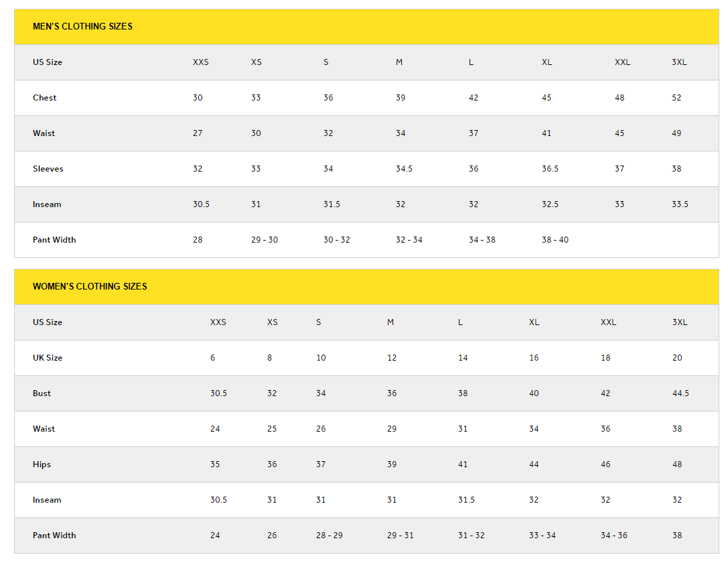Click the Men's Clothing Sizes header
728x561 pixels.
click(82, 27)
